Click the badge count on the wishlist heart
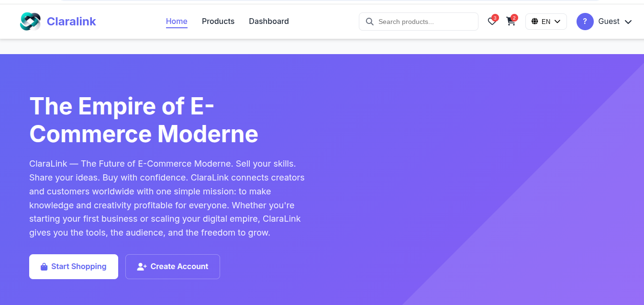Viewport: 644px width, 305px height. pyautogui.click(x=495, y=17)
